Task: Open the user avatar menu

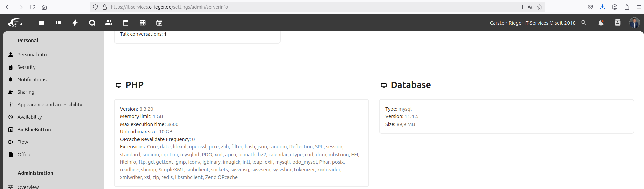Action: coord(635,23)
